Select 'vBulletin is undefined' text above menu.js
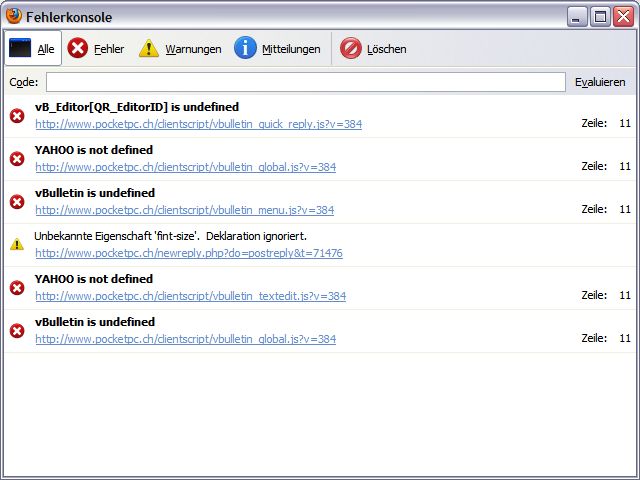Viewport: 640px width, 480px height. pos(95,193)
